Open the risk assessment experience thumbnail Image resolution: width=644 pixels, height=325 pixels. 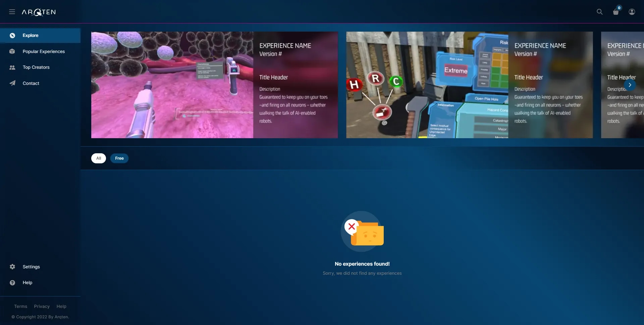coord(427,85)
